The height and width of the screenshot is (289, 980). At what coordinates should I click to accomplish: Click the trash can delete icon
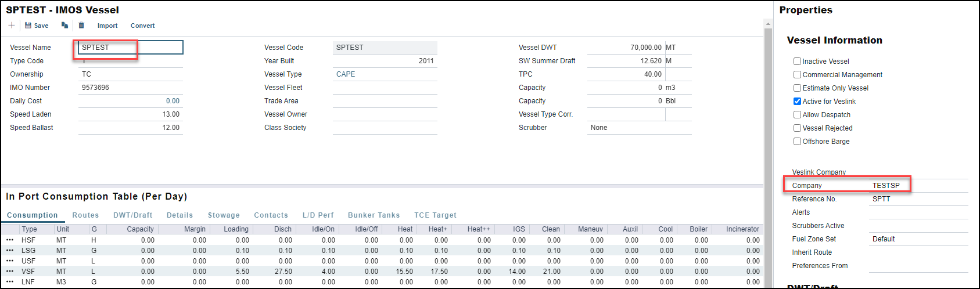(x=81, y=26)
